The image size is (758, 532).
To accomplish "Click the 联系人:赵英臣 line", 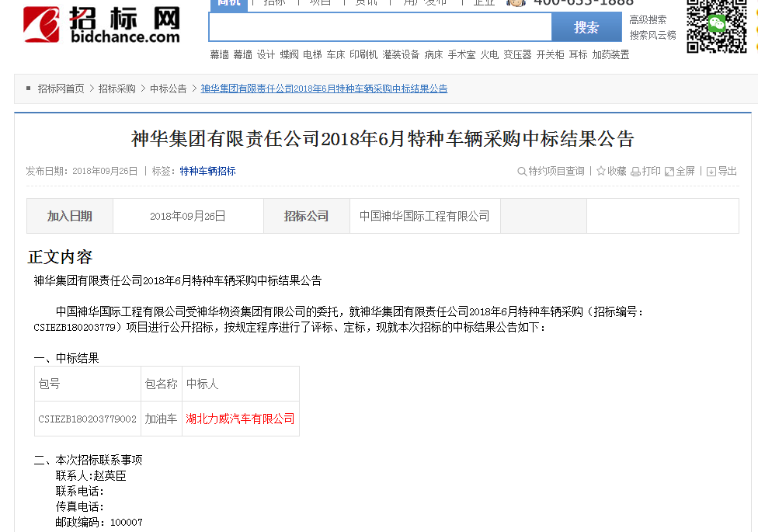I will click(91, 476).
